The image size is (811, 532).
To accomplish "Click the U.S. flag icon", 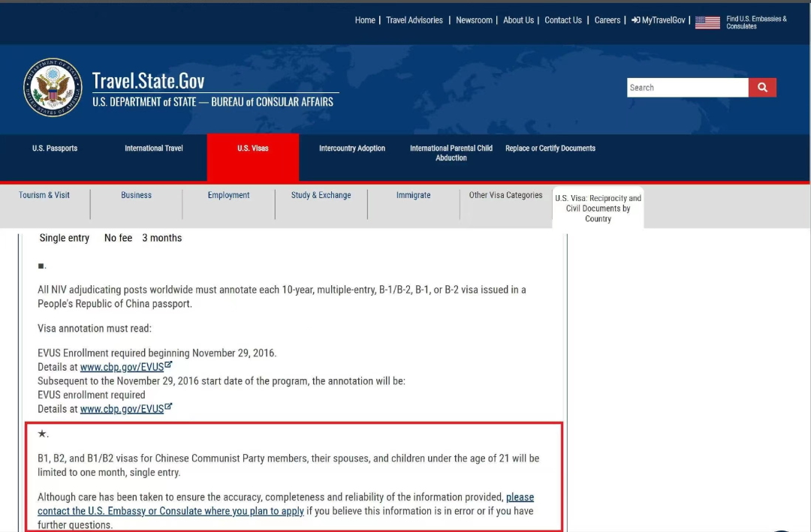I will (707, 23).
